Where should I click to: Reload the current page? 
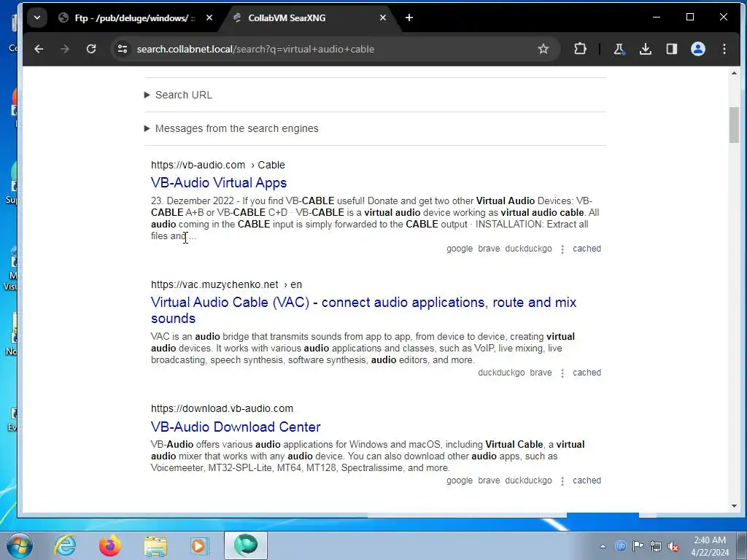(x=91, y=49)
